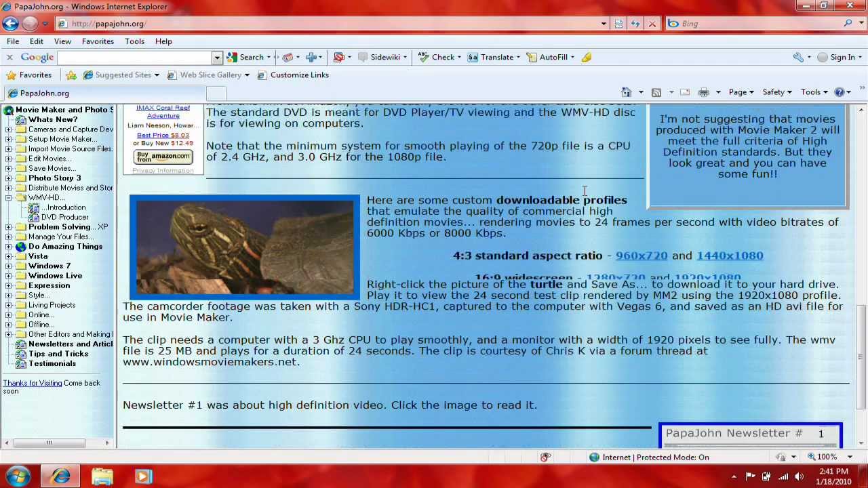Click the Stop loading red X icon

652,24
